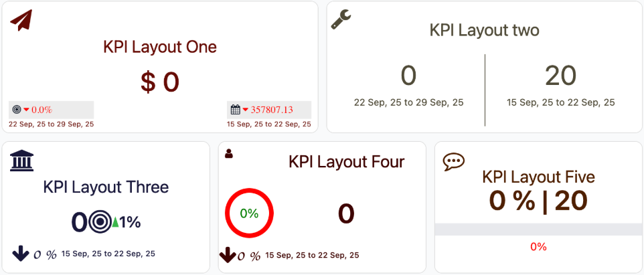Click the calendar icon next to 357807.13
Image resolution: width=644 pixels, height=275 pixels.
(x=235, y=110)
